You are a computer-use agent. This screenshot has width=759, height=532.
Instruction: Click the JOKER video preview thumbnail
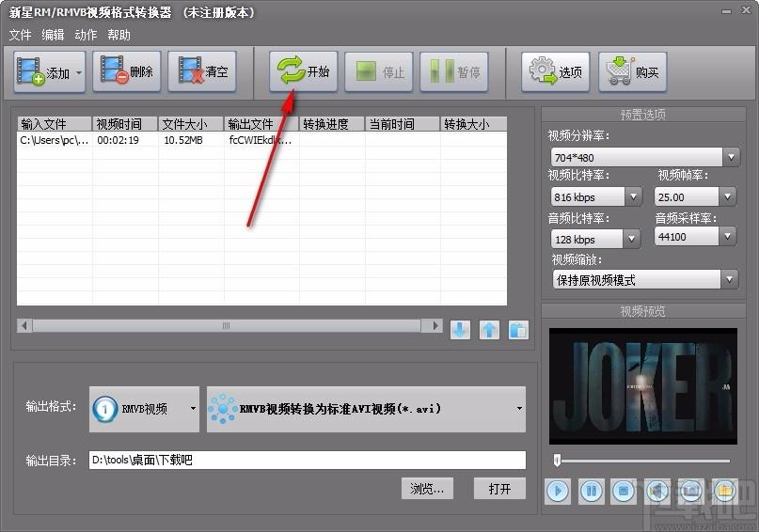pos(642,386)
